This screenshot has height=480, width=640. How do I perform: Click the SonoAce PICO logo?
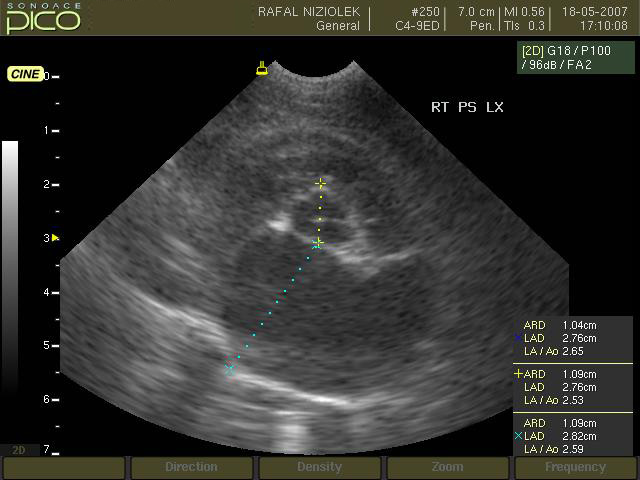[x=43, y=18]
